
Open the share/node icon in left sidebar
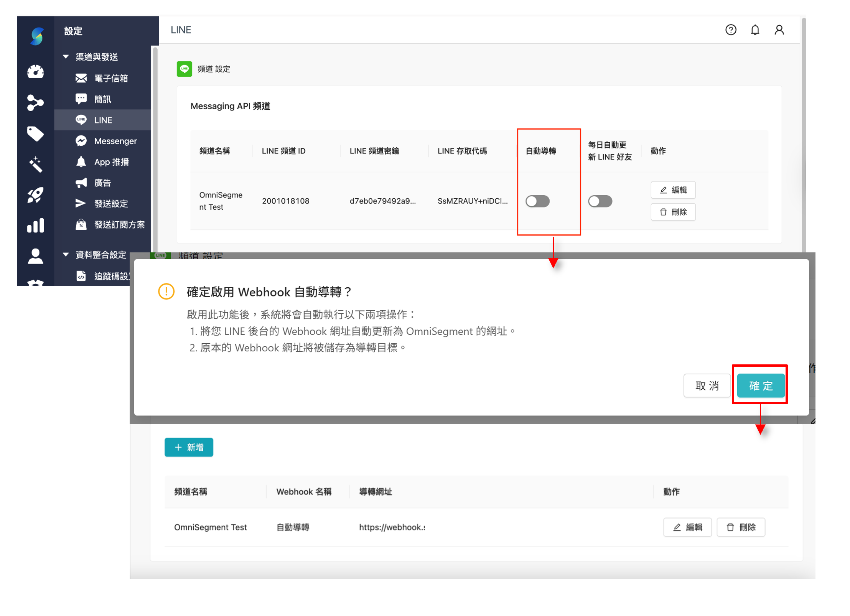tap(35, 103)
